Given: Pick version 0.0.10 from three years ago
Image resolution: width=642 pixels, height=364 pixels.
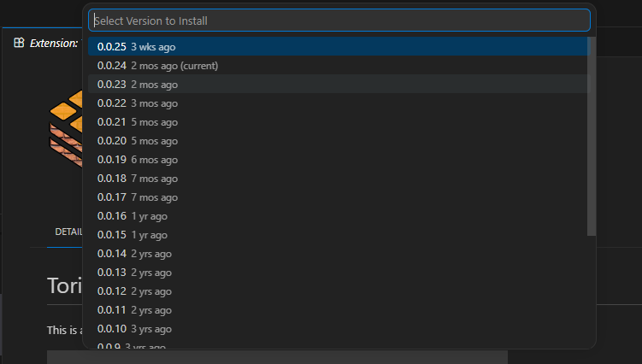Looking at the screenshot, I should (x=134, y=329).
